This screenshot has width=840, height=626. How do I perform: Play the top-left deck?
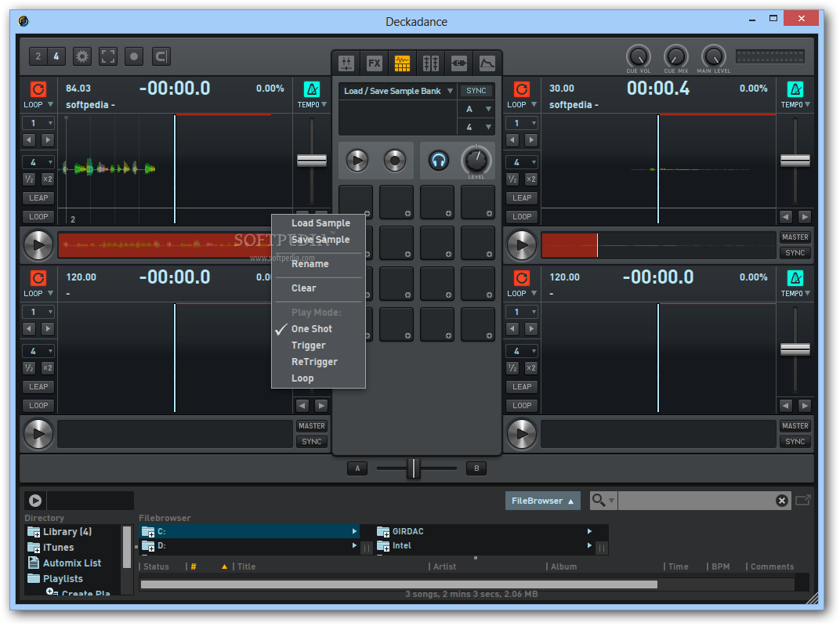point(38,244)
